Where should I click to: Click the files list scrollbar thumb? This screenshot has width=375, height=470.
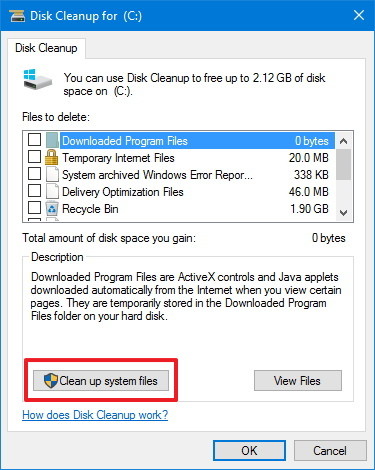pyautogui.click(x=343, y=164)
